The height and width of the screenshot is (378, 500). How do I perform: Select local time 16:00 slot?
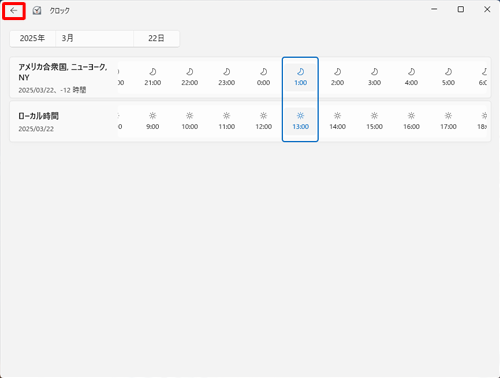pyautogui.click(x=411, y=121)
